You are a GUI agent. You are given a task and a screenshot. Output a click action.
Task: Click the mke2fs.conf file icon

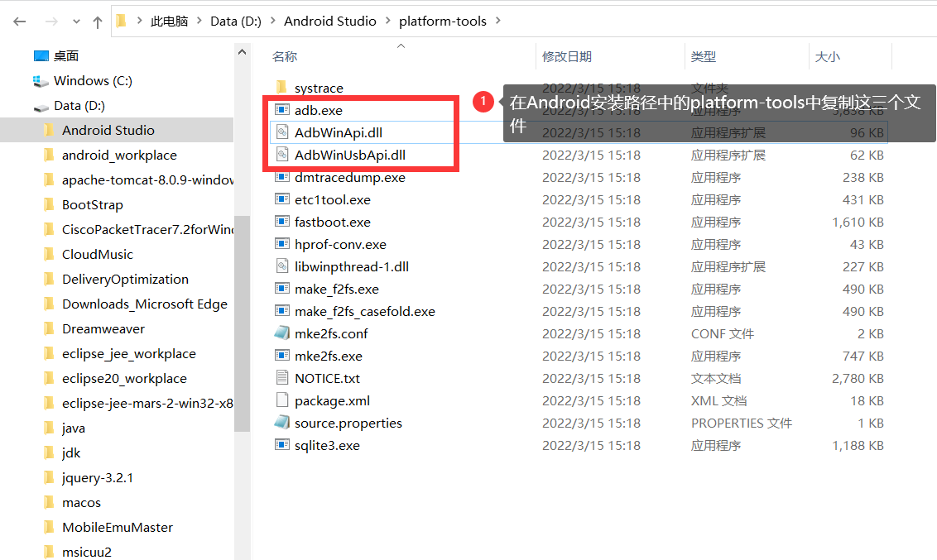[282, 333]
